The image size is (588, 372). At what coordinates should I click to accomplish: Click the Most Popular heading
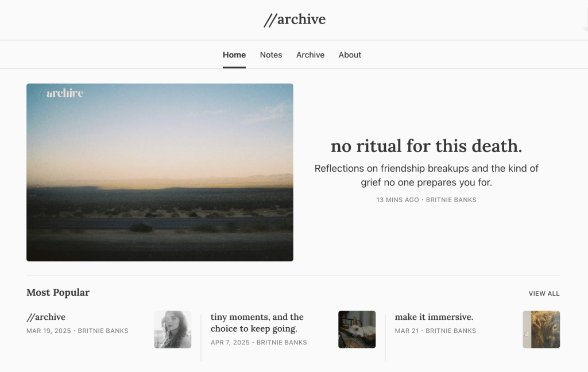point(58,293)
